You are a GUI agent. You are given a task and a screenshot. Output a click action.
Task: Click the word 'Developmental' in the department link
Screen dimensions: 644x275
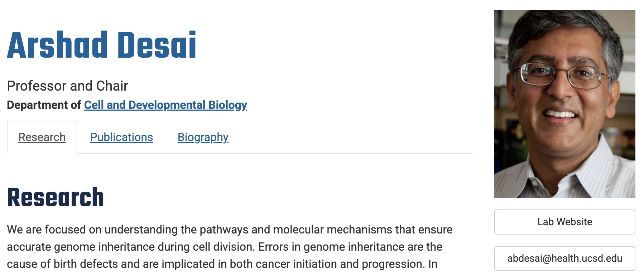point(167,105)
